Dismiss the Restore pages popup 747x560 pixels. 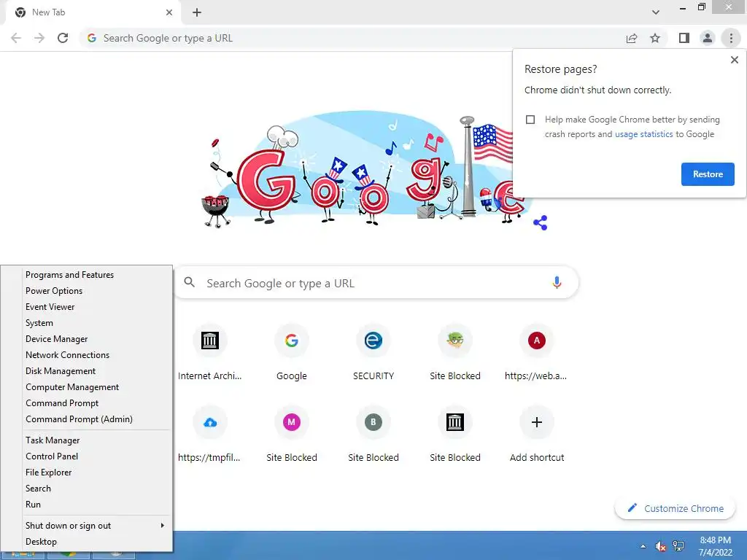(x=734, y=60)
